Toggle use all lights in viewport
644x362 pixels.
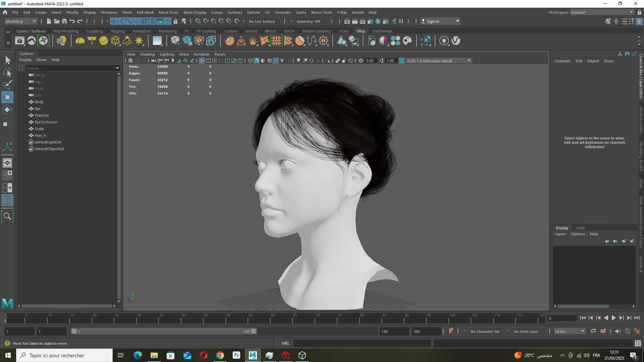[282, 61]
